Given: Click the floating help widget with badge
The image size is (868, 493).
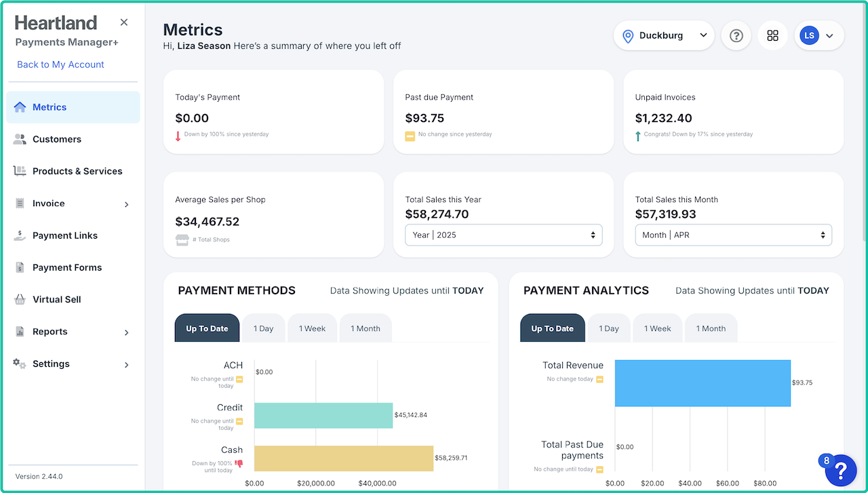Looking at the screenshot, I should tap(840, 469).
